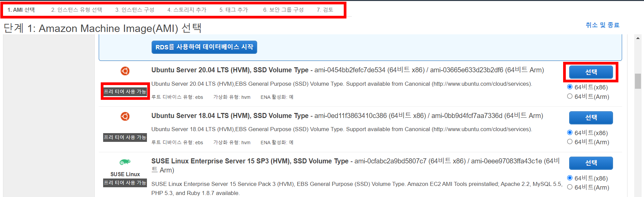644x197 pixels.
Task: Select 64비트(x86) for Ubuntu Server 20.04
Action: pyautogui.click(x=570, y=87)
